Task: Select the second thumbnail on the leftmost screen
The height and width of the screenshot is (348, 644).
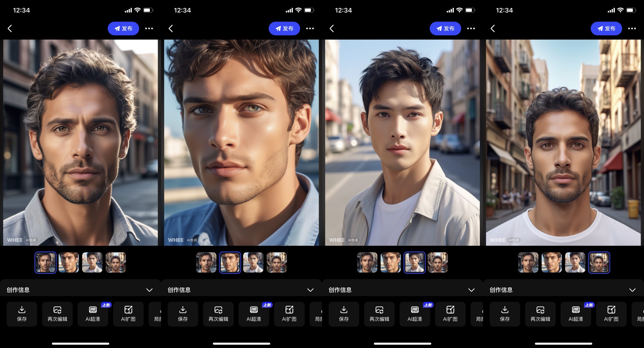Action: (x=69, y=262)
